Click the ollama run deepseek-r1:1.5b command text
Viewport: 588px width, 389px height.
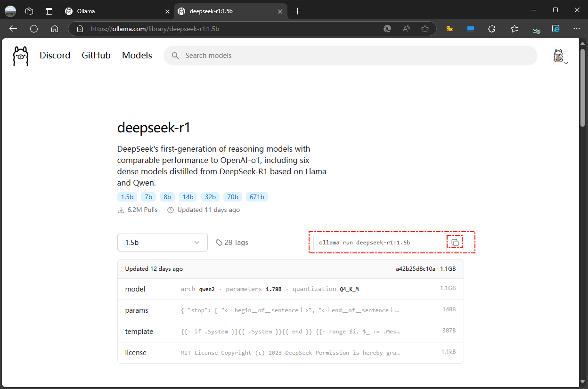pyautogui.click(x=365, y=243)
